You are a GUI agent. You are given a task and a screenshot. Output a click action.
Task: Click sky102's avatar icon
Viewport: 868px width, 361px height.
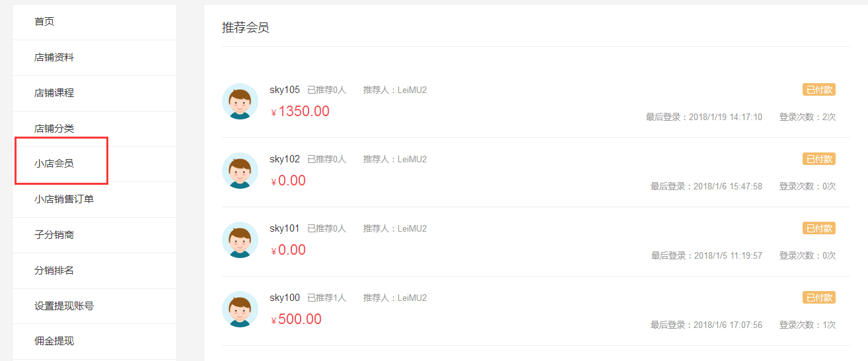(240, 171)
